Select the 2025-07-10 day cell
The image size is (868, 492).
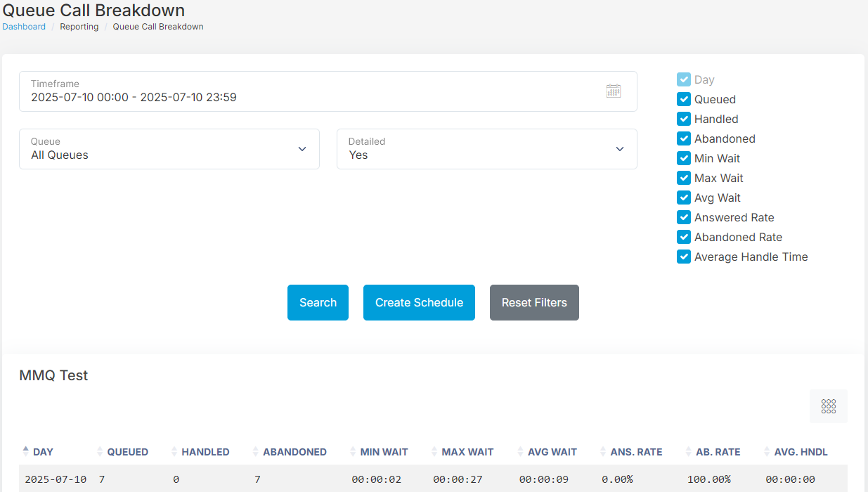tap(56, 479)
